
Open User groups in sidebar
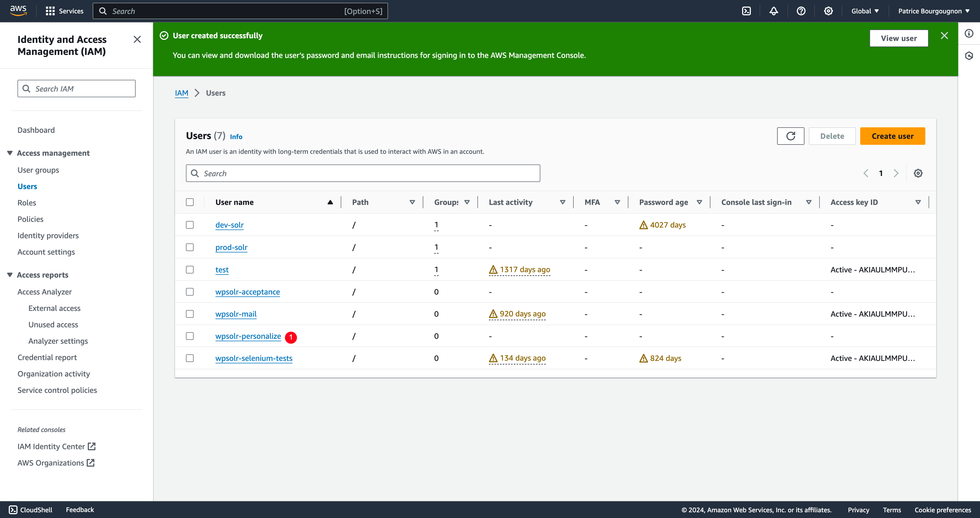[39, 170]
